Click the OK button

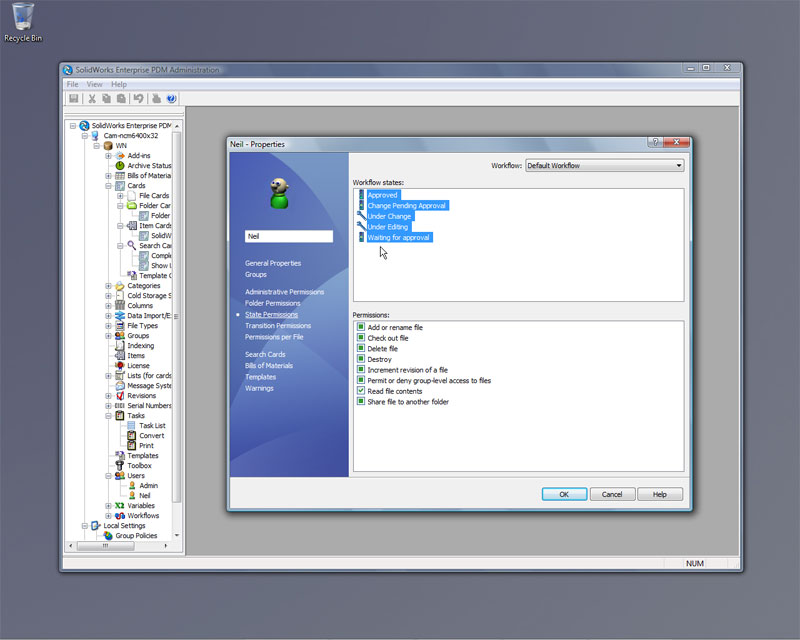click(564, 494)
